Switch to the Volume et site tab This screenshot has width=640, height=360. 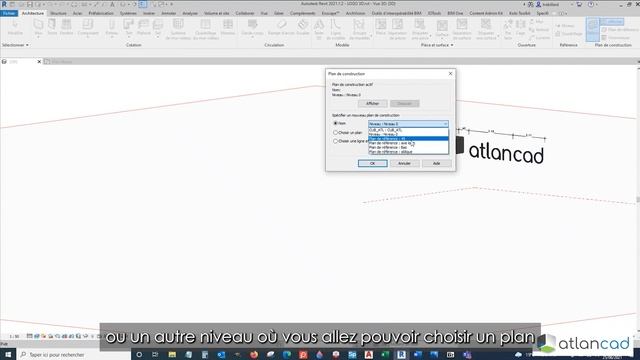click(217, 13)
